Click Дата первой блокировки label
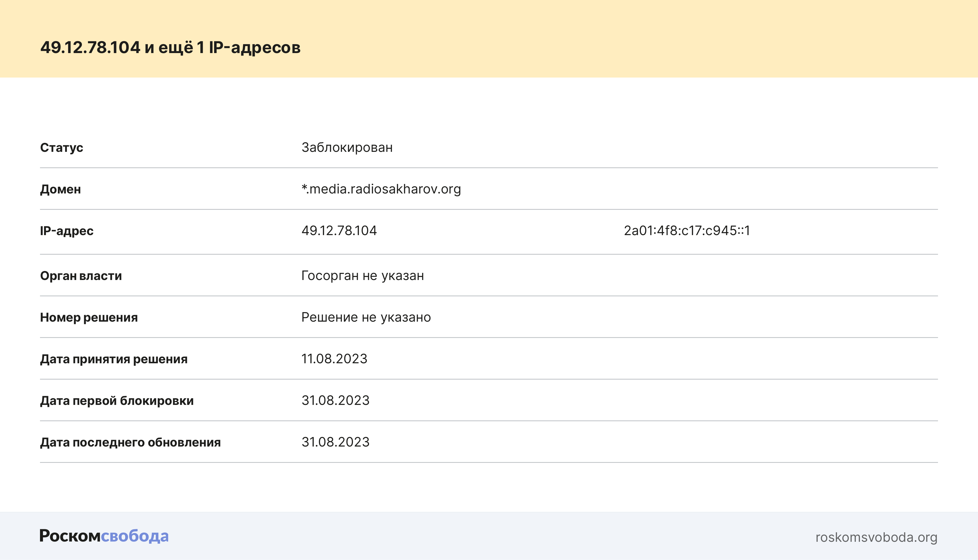 pos(117,400)
